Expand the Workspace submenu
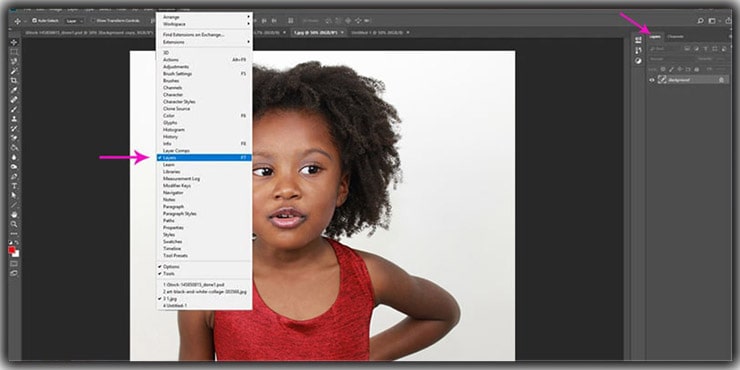740x370 pixels. pyautogui.click(x=204, y=24)
